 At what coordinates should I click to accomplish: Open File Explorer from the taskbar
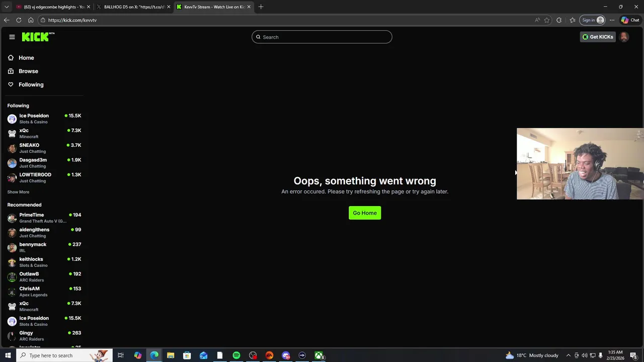(171, 355)
